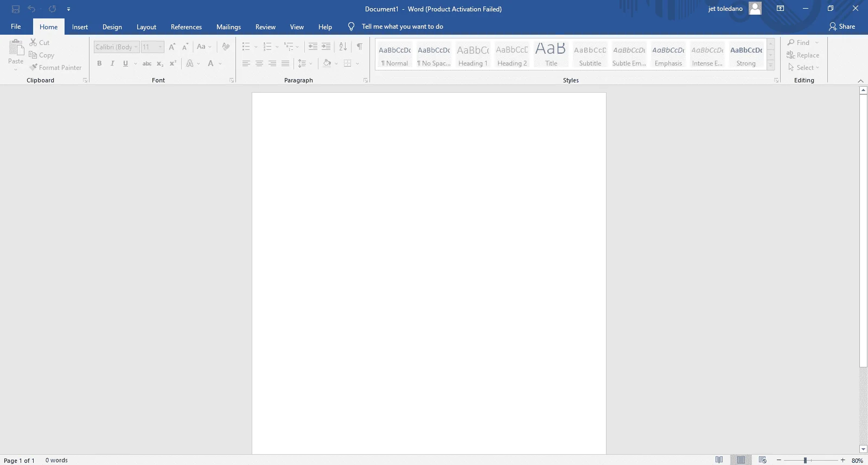Apply superscript formatting

173,63
